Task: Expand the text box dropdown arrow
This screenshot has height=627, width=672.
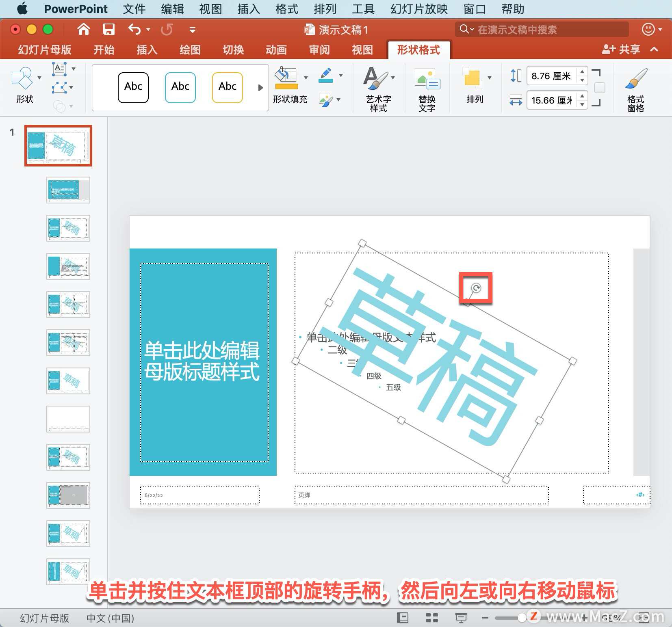Action: [x=74, y=69]
